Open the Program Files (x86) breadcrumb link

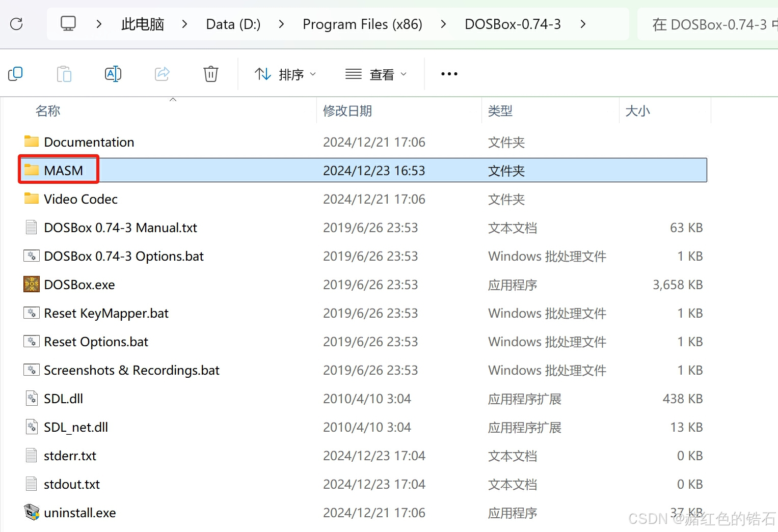coord(362,23)
